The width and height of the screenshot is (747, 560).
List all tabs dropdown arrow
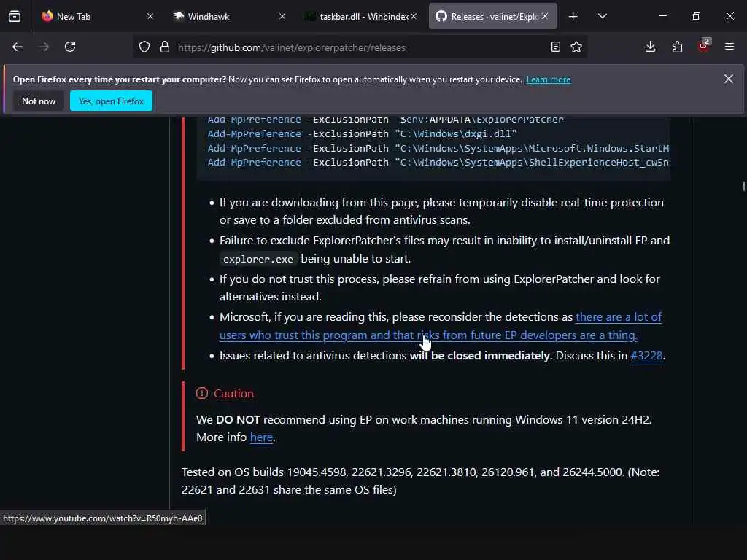click(603, 16)
